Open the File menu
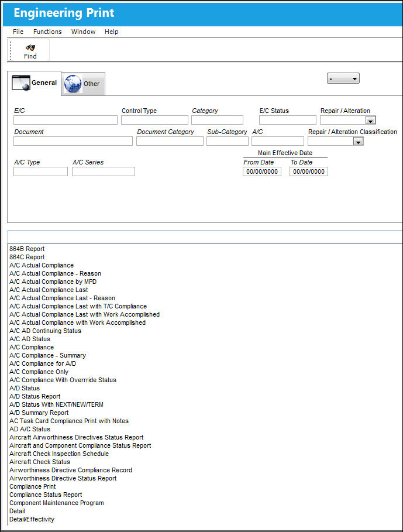The height and width of the screenshot is (532, 403). [x=18, y=32]
